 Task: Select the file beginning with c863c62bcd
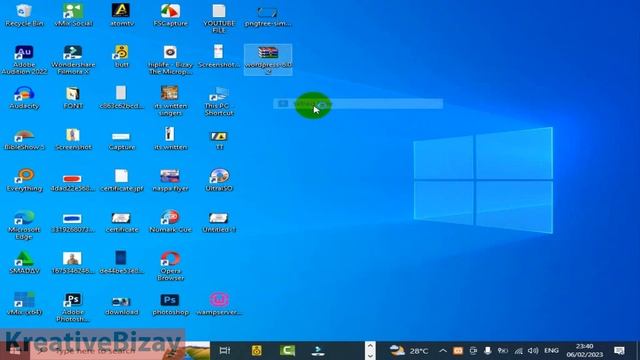(121, 98)
